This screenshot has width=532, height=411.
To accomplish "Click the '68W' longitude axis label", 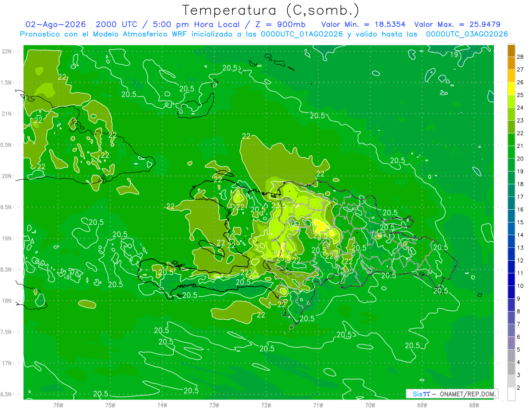I will [474, 405].
